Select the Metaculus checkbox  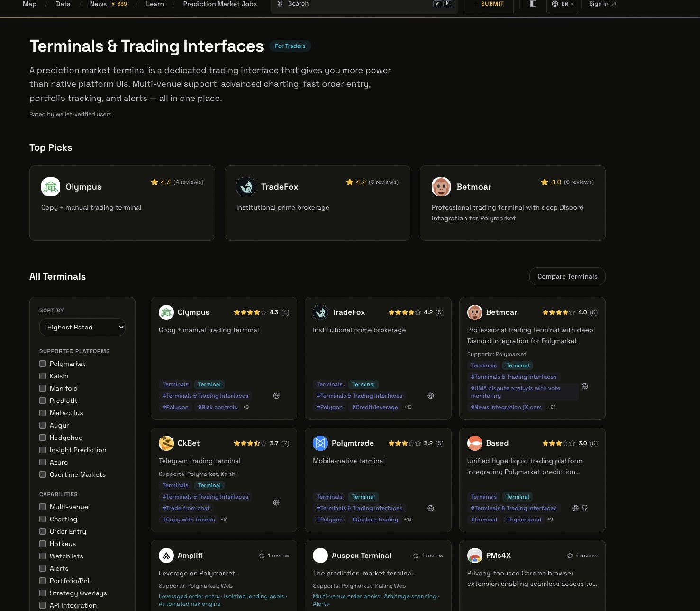pyautogui.click(x=43, y=413)
